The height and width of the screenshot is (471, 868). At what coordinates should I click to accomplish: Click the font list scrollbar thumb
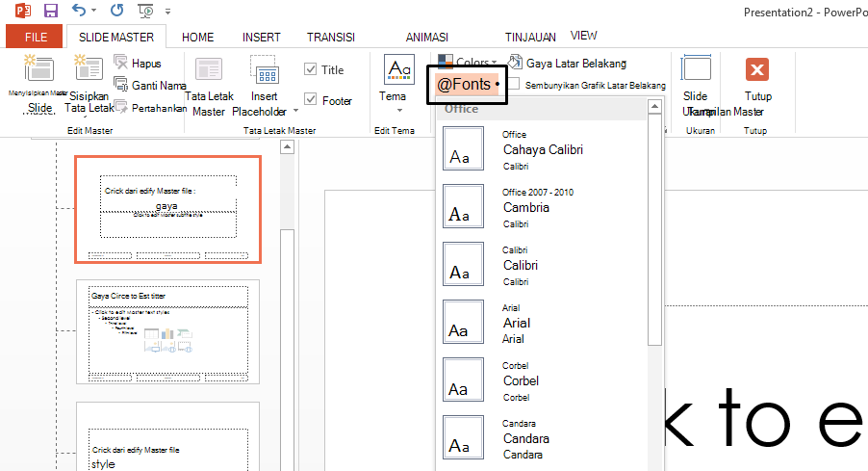[655, 230]
